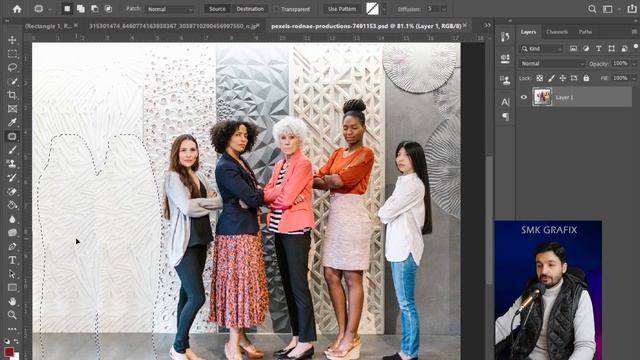Toggle lock transparent pixels
The height and width of the screenshot is (360, 640).
(x=540, y=78)
